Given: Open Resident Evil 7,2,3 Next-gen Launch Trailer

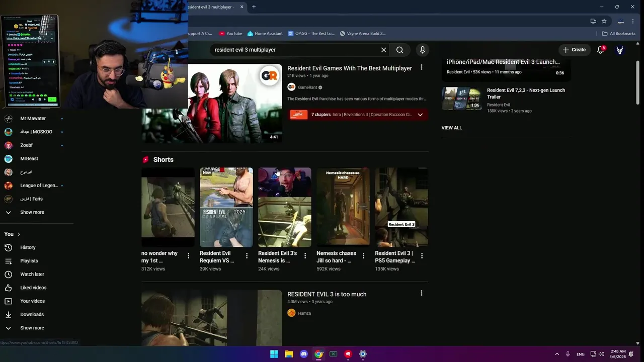Looking at the screenshot, I should click(x=526, y=94).
